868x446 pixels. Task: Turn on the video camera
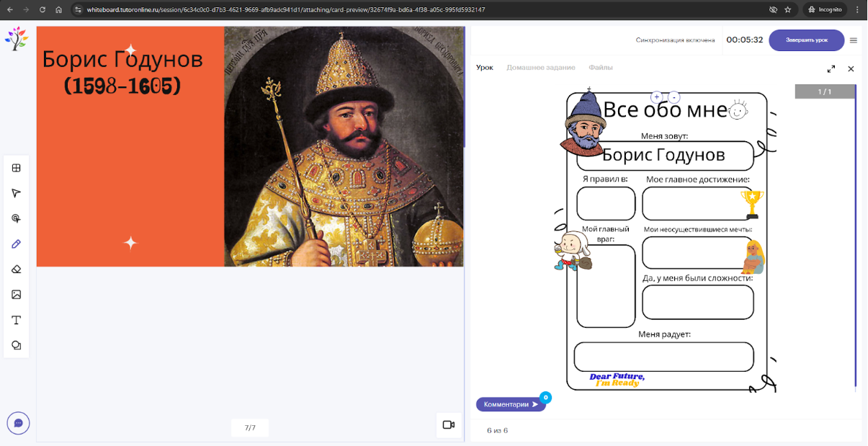[x=448, y=424]
